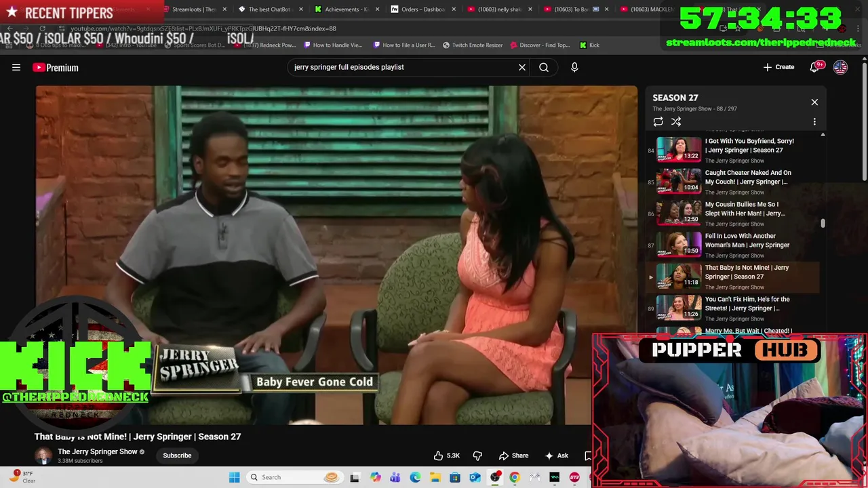868x488 pixels.
Task: Open 'Fell In Love With Another Woman's Man' thumbnail
Action: (x=679, y=245)
